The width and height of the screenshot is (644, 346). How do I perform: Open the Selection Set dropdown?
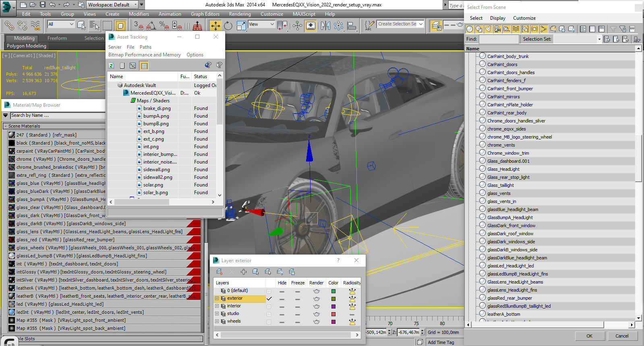(599, 39)
